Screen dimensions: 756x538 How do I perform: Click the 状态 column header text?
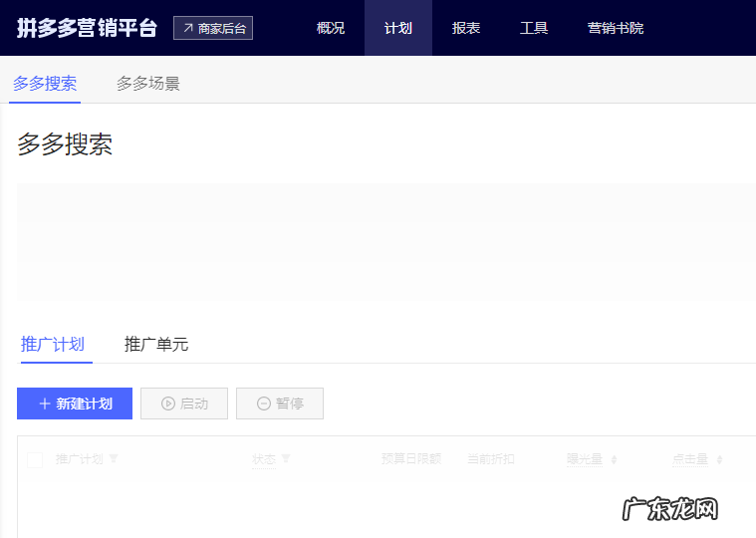(x=264, y=459)
